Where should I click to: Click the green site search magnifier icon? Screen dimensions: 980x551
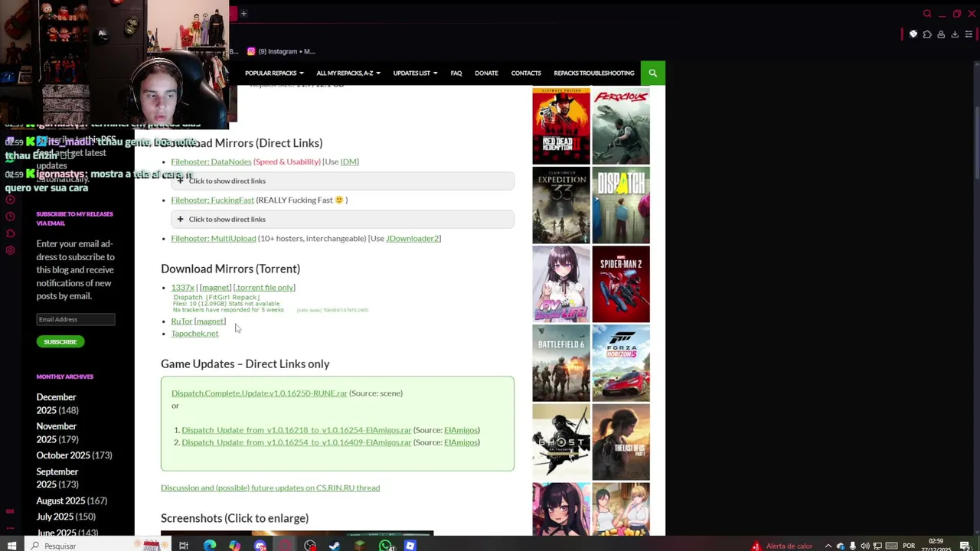coord(652,73)
